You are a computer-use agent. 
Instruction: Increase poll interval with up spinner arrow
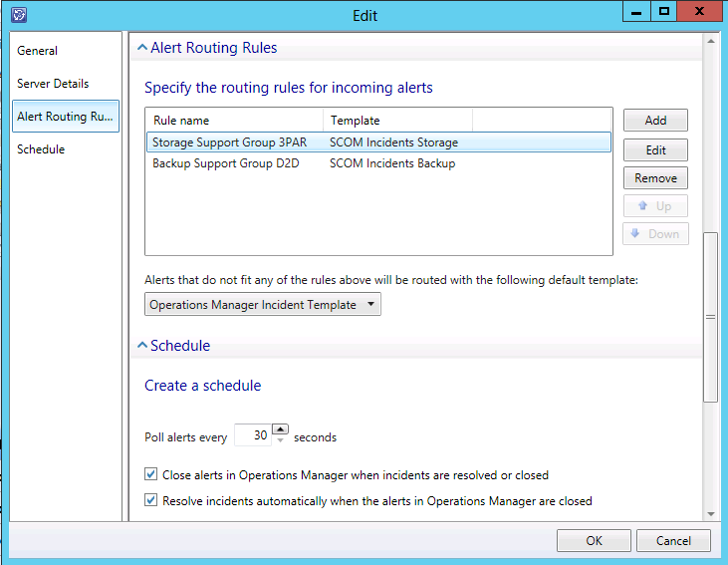280,430
